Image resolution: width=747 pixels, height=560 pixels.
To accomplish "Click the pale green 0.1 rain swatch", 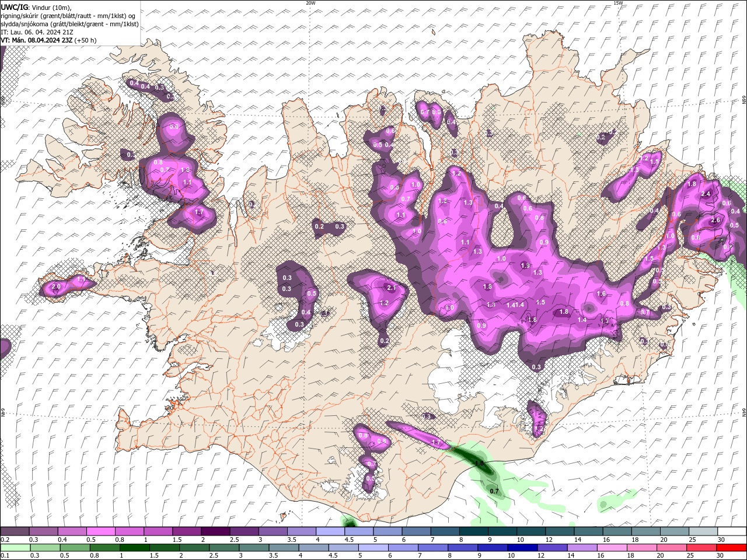I will coord(16,547).
